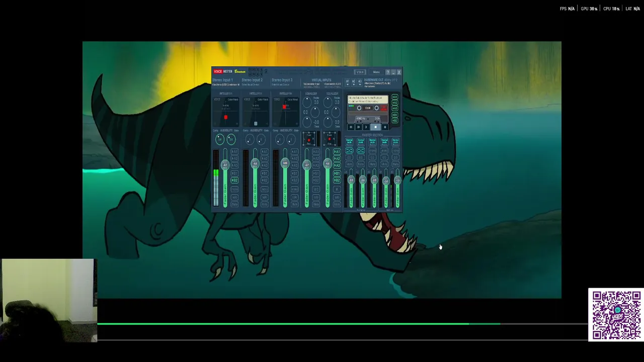
Task: Open the Voicemeeter Menu
Action: [376, 72]
